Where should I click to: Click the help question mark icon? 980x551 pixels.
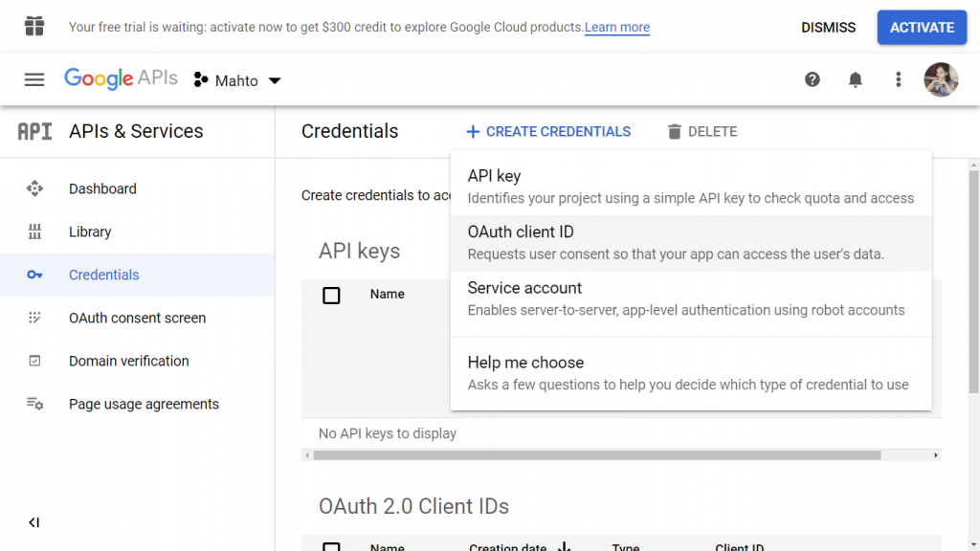pos(812,80)
